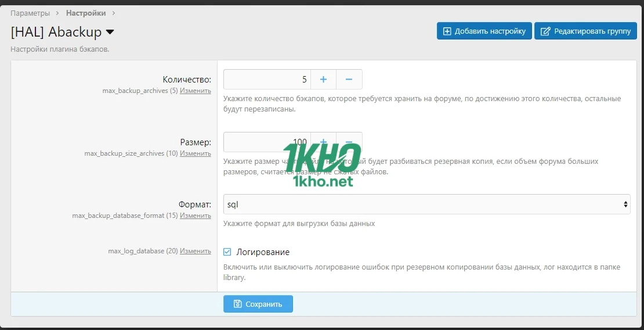
Task: Click minus icon to decrease Количество
Action: click(x=349, y=80)
